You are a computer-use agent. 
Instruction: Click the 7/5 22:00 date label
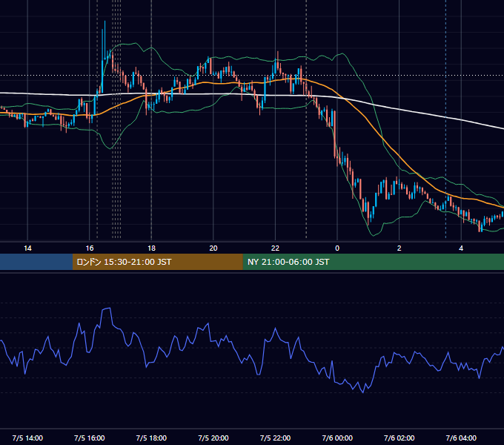pyautogui.click(x=275, y=438)
